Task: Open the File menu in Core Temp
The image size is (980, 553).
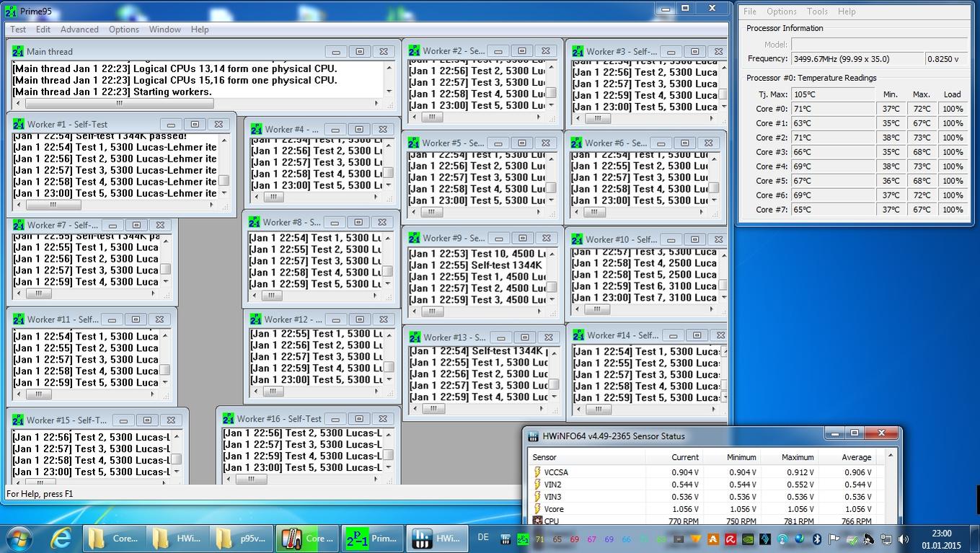Action: 750,12
